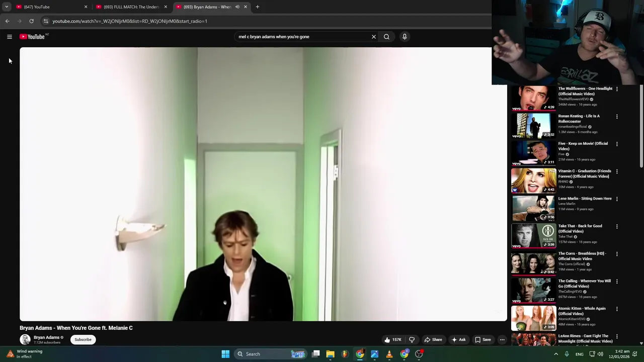Open options menu for Take That video
The height and width of the screenshot is (362, 644).
click(617, 226)
